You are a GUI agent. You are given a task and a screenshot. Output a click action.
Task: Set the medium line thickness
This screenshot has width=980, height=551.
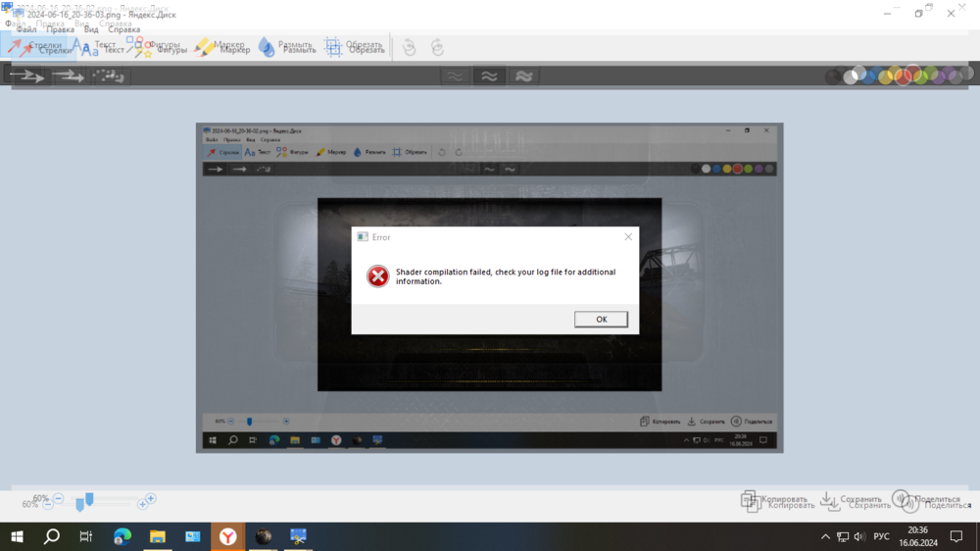pyautogui.click(x=489, y=76)
